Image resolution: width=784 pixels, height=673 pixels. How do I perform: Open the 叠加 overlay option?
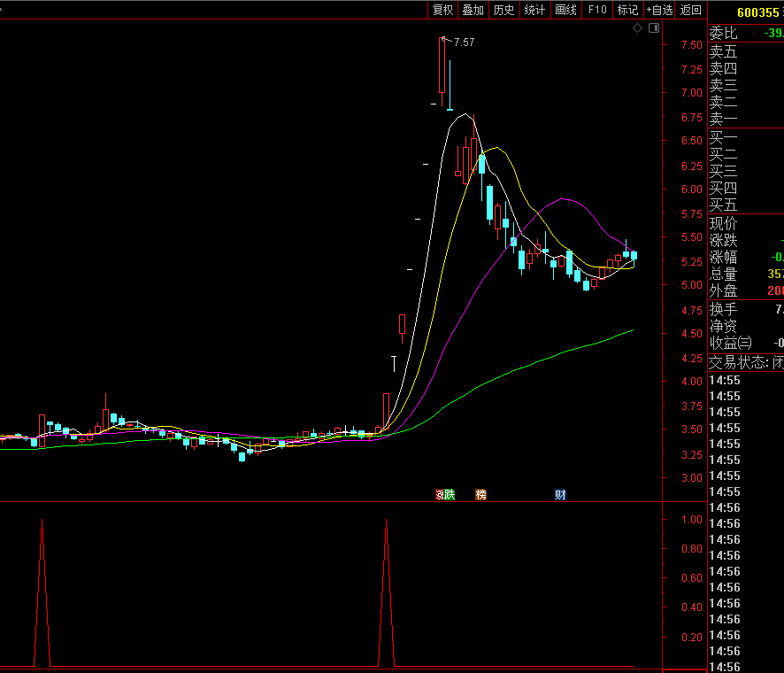click(x=473, y=10)
